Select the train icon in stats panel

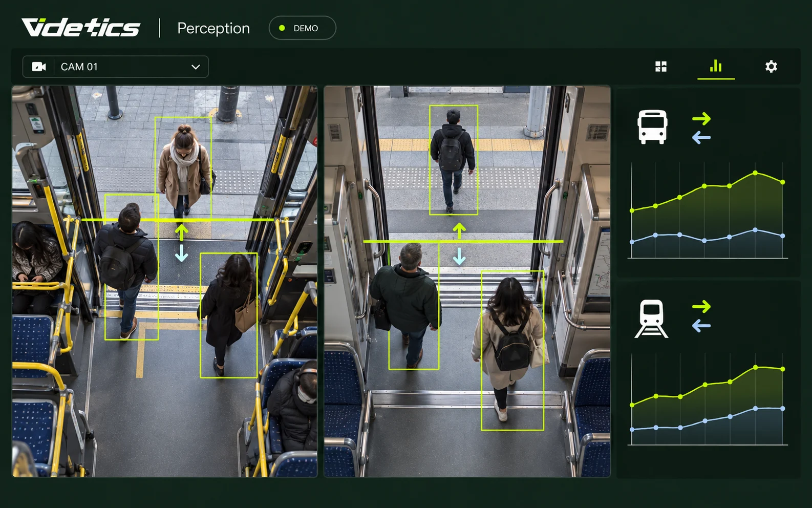651,319
